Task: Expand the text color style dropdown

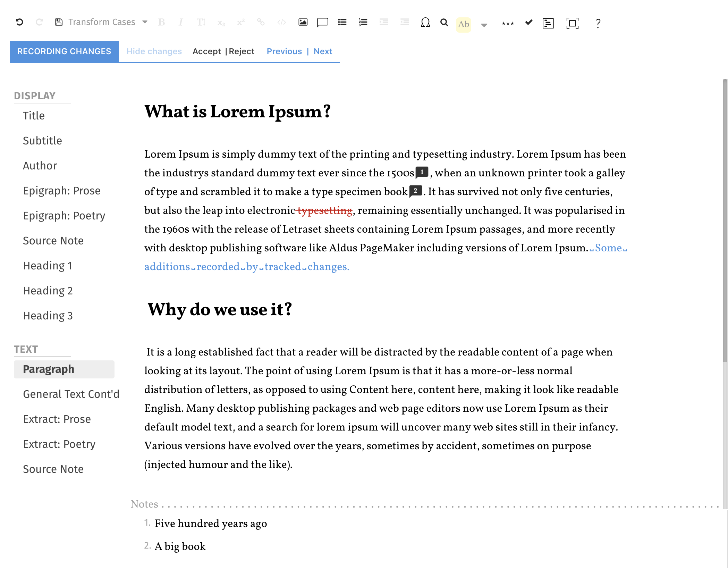Action: 484,24
